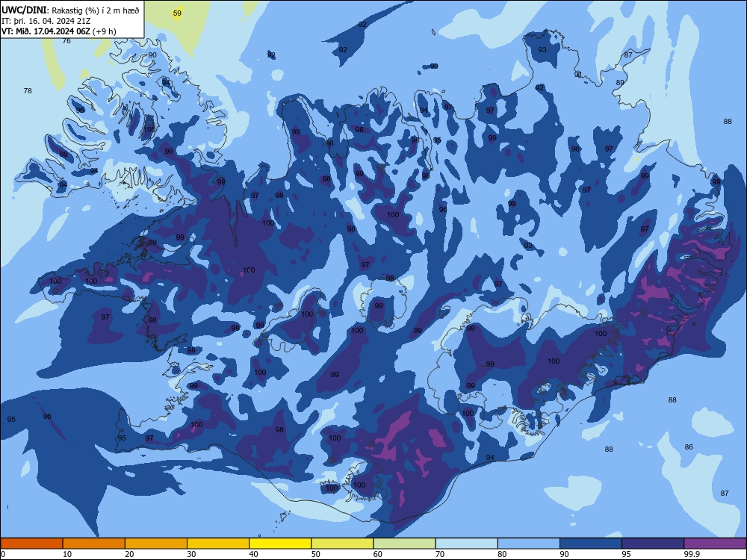
Task: Pick the 60–70 pale green legend swatch
Action: click(404, 544)
